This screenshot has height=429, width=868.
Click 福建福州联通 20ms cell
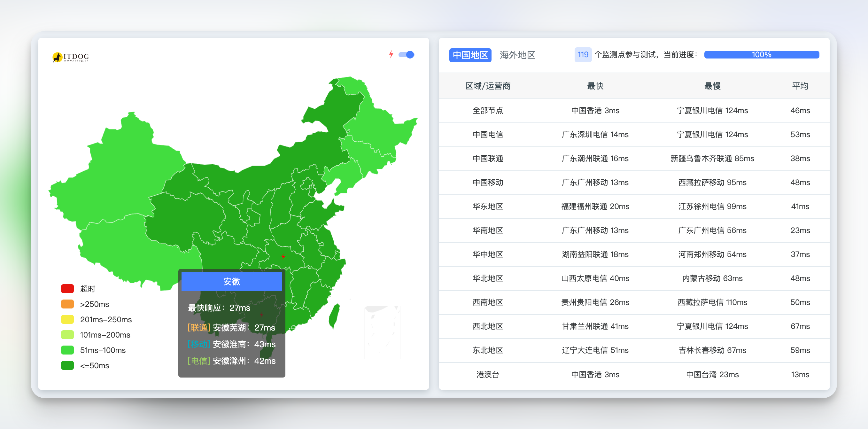(x=595, y=206)
